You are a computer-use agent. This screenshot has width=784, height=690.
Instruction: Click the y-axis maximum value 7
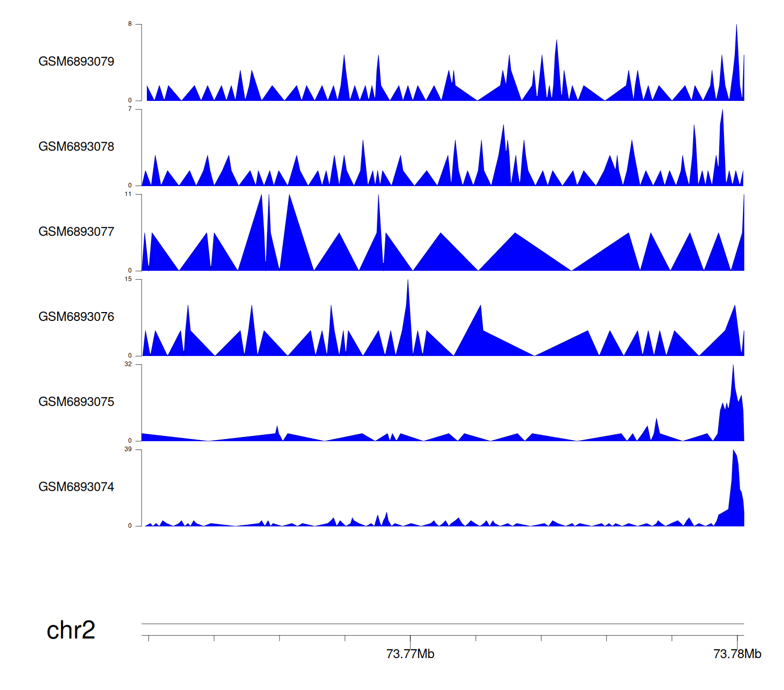point(130,109)
